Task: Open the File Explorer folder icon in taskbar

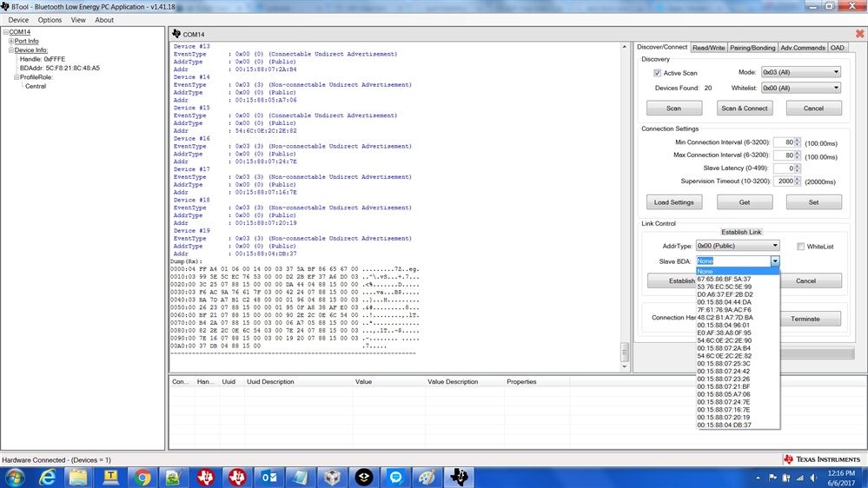Action: click(x=78, y=477)
